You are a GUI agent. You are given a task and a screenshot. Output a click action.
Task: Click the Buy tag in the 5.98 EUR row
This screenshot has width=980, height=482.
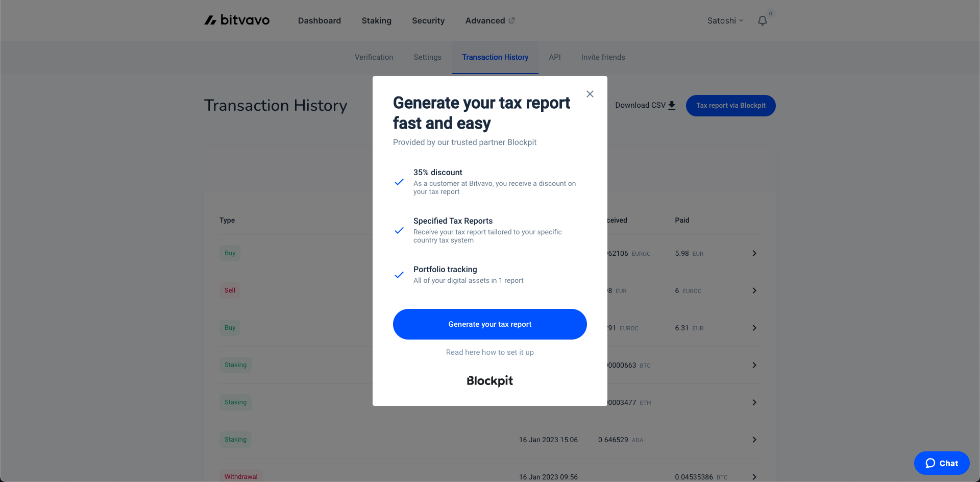(230, 253)
